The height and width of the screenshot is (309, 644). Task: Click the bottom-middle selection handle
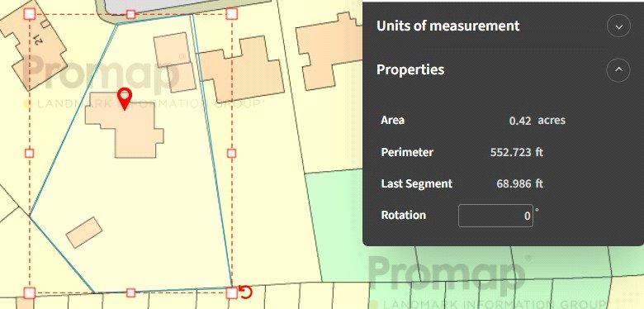pyautogui.click(x=130, y=292)
